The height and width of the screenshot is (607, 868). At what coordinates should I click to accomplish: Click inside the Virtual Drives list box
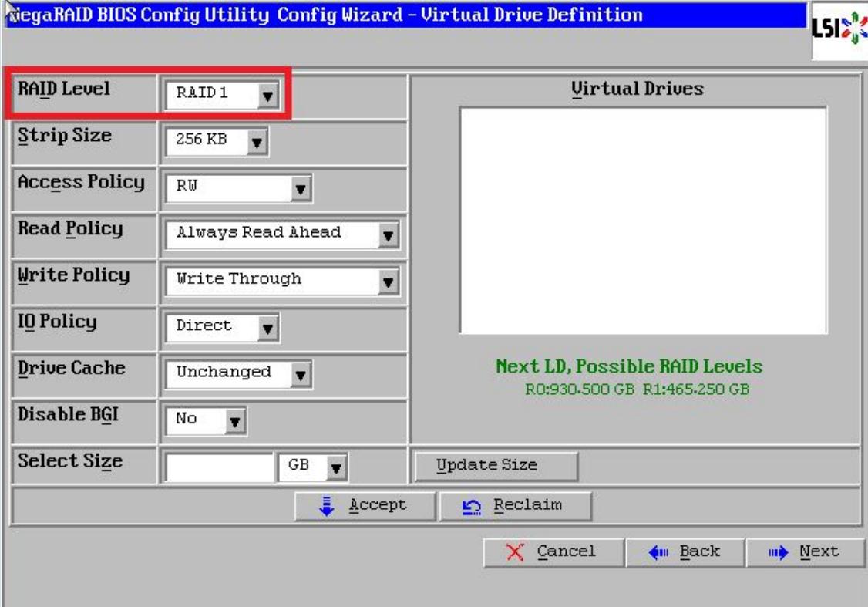643,221
